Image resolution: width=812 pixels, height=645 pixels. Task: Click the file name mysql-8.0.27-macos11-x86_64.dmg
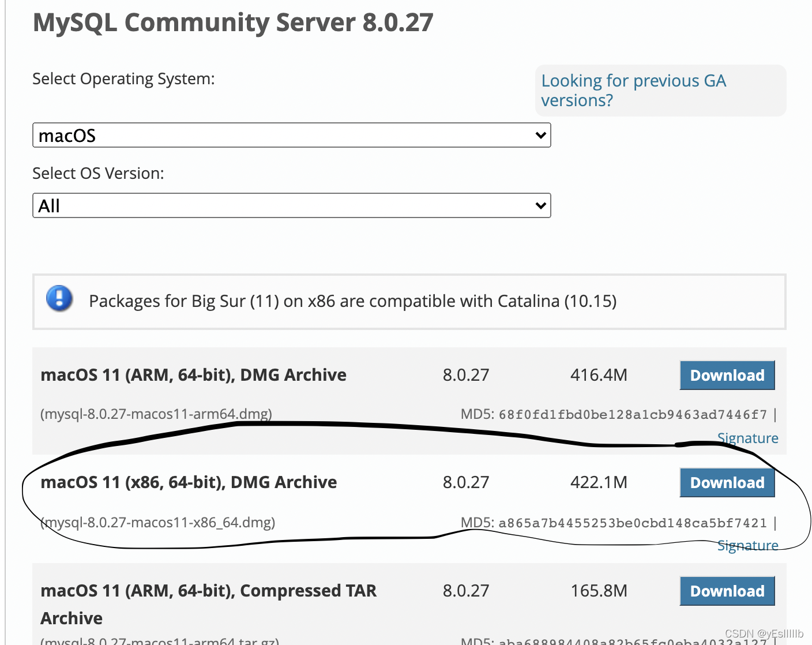tap(158, 522)
